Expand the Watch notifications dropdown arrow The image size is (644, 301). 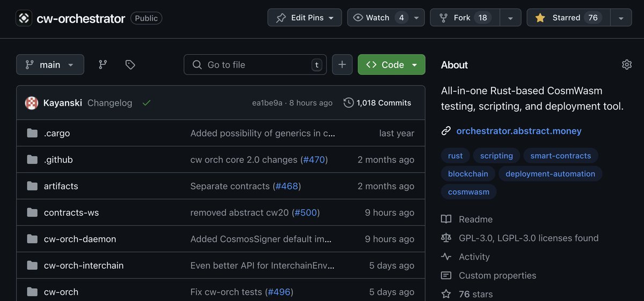416,18
